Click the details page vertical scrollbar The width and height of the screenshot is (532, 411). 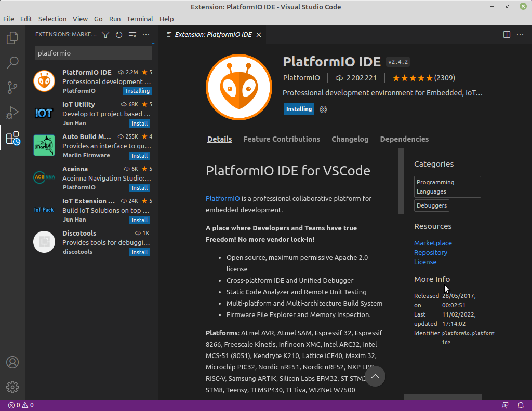tap(401, 181)
